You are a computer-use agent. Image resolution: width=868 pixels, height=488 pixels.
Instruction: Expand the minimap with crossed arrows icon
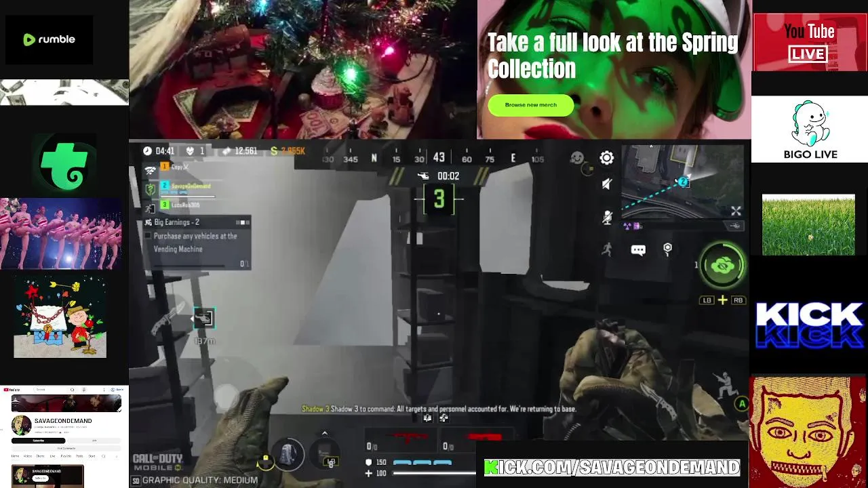click(736, 211)
